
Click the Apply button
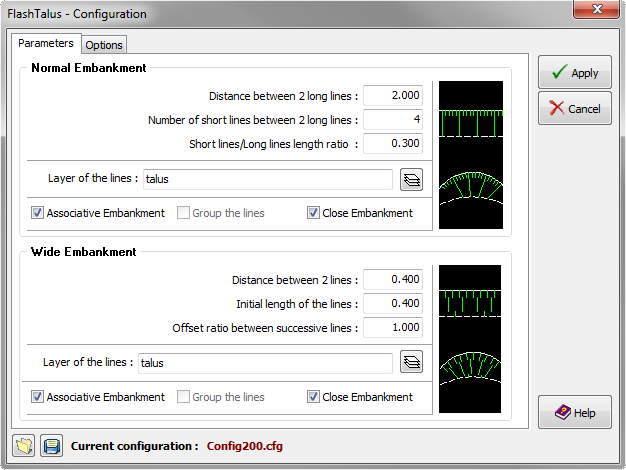pyautogui.click(x=574, y=72)
